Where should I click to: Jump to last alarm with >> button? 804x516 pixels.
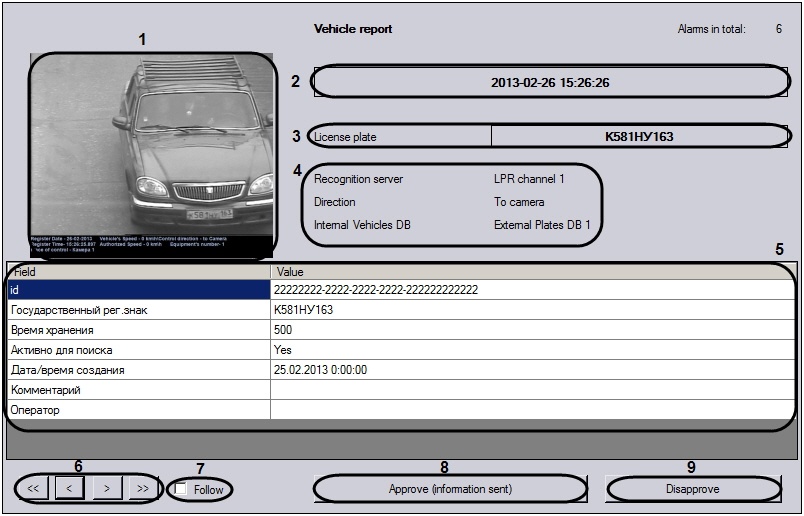pyautogui.click(x=142, y=489)
